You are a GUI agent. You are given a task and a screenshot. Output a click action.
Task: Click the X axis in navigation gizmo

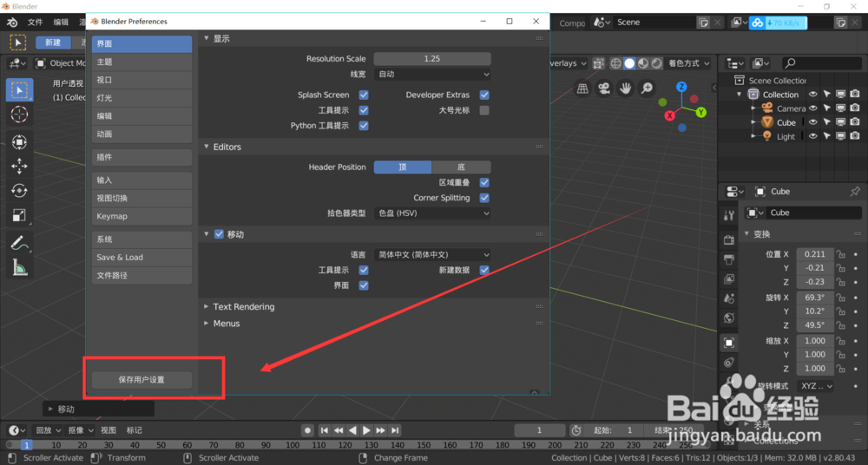670,115
